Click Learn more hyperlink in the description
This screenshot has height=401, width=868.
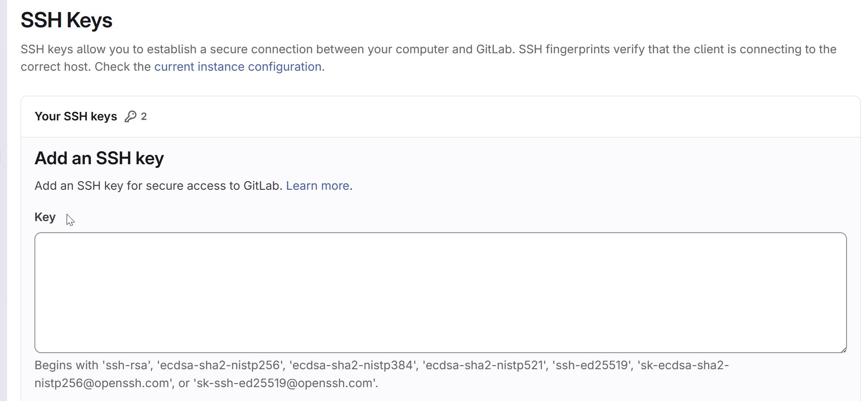[x=317, y=185]
